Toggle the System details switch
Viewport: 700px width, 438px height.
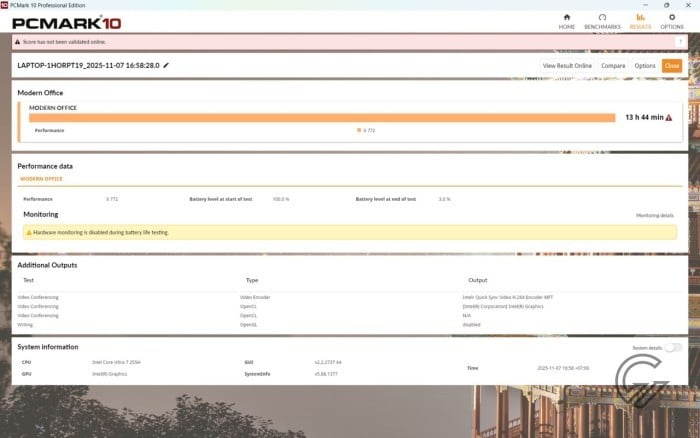click(673, 348)
